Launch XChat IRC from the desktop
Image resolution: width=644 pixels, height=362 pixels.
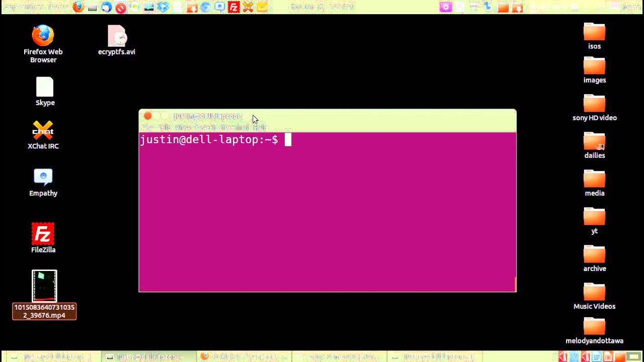[x=43, y=131]
